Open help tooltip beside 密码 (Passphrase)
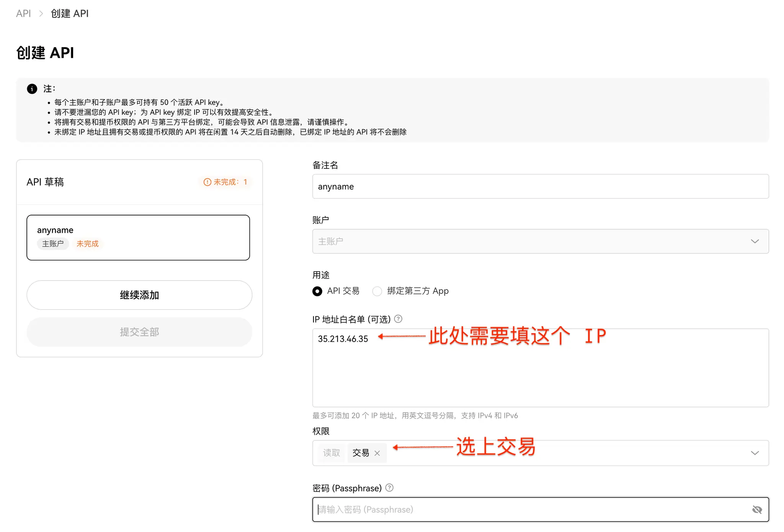 [389, 488]
